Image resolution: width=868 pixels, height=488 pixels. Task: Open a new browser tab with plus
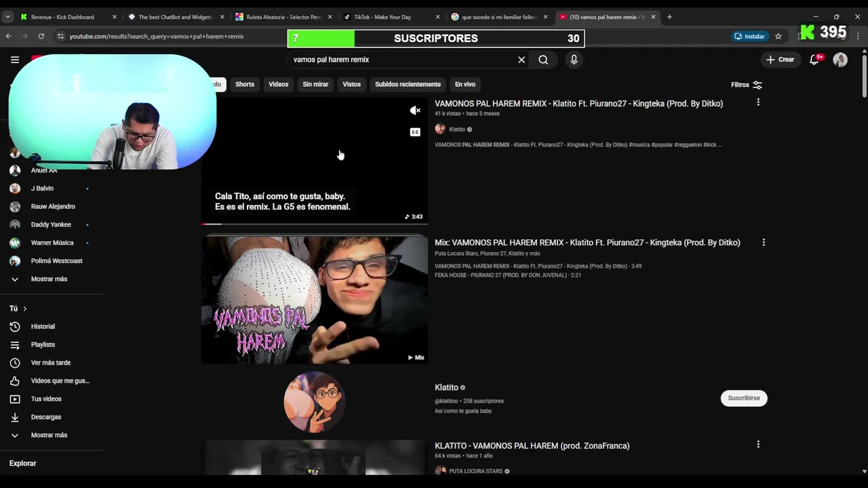tap(669, 17)
